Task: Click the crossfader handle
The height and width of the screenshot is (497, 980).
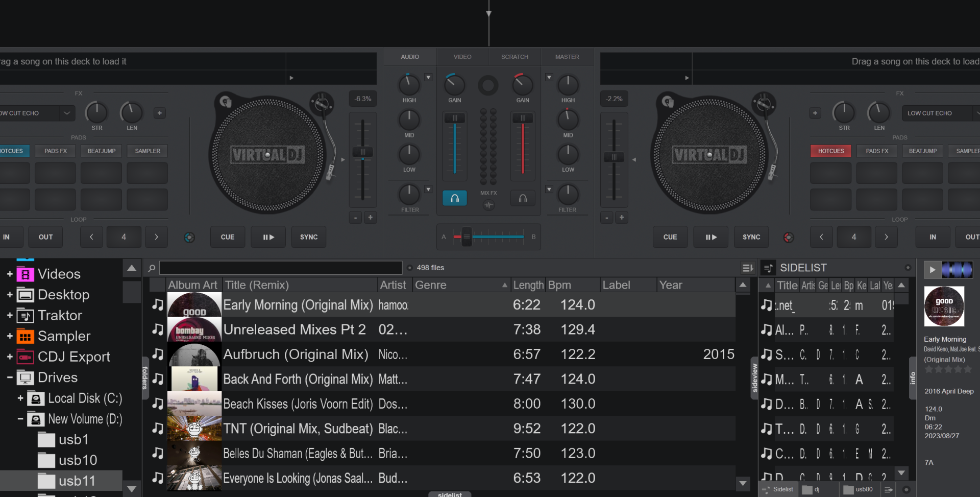Action: point(467,236)
